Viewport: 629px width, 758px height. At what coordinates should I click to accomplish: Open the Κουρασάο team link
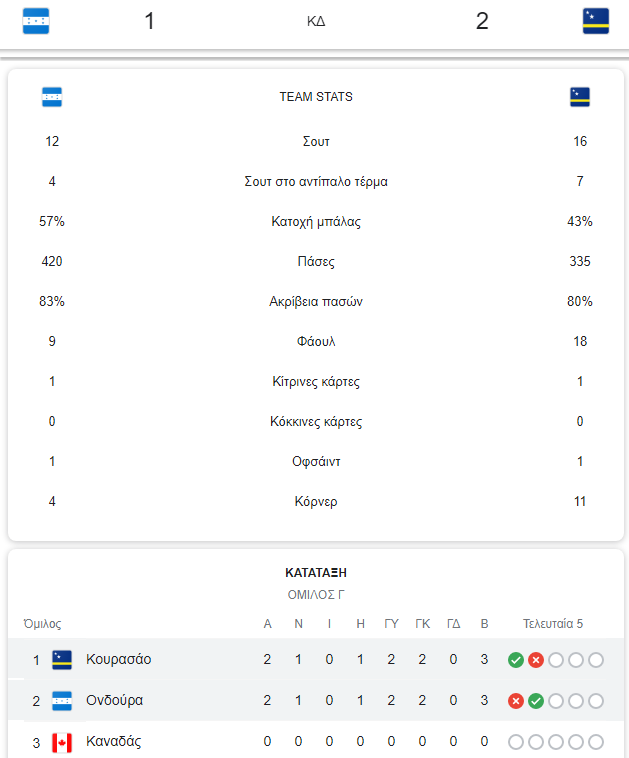(118, 659)
